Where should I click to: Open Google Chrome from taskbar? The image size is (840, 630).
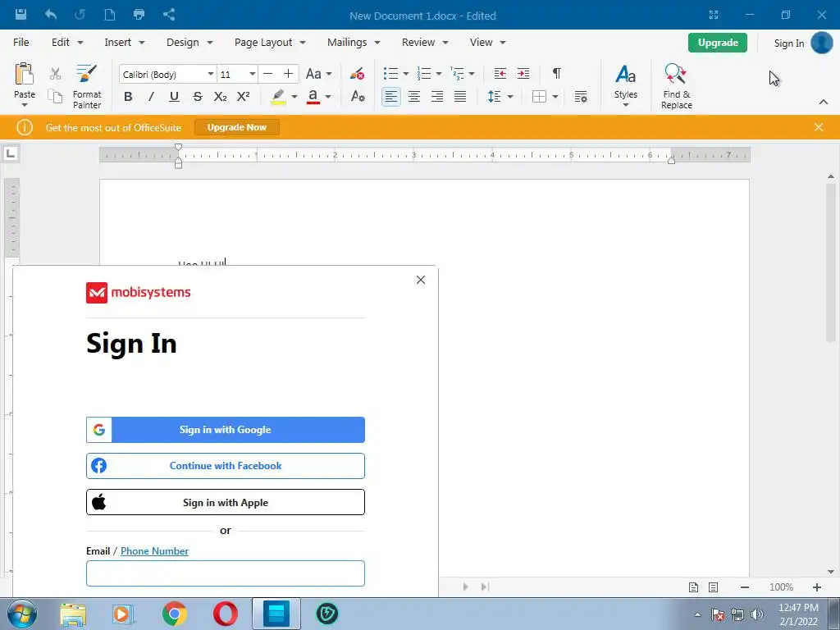174,614
